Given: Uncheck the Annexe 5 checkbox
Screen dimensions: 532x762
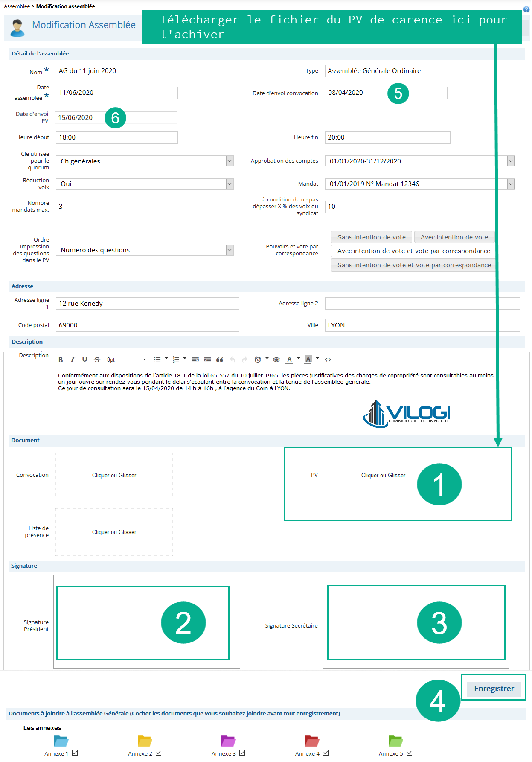Looking at the screenshot, I should pos(410,753).
